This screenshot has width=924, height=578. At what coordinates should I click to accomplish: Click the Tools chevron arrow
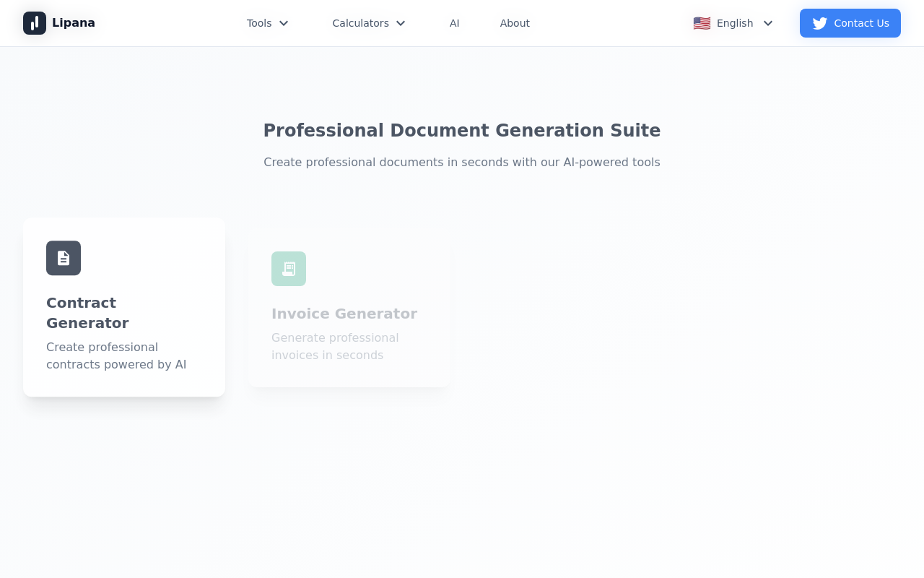(284, 23)
